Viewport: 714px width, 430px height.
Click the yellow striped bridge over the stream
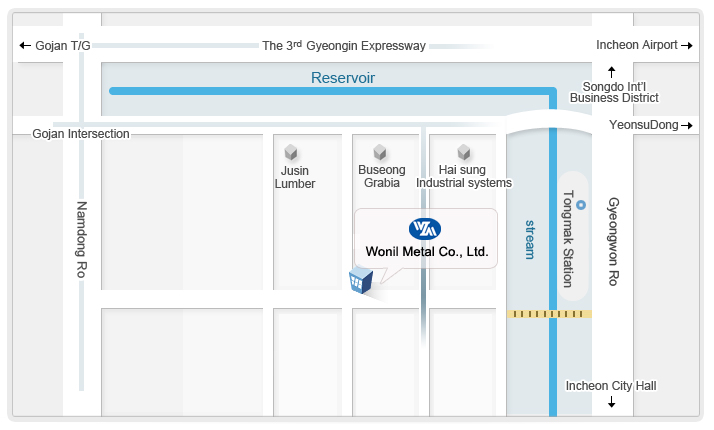pos(549,314)
